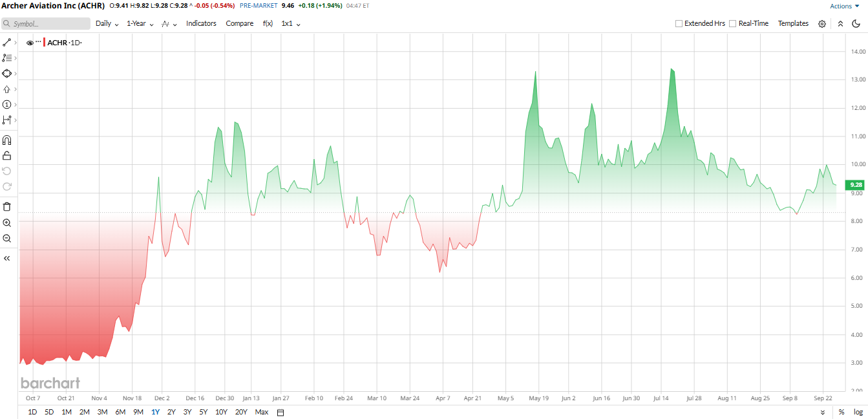
Task: Open the Compare menu
Action: 239,23
